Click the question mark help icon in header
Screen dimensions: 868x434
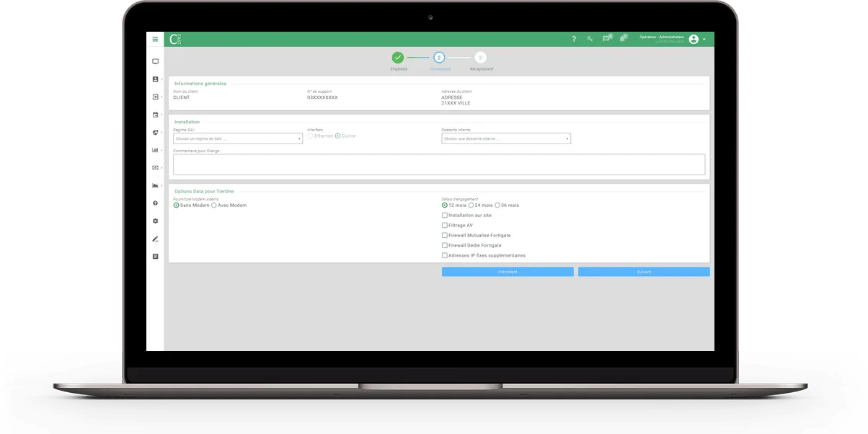(574, 39)
